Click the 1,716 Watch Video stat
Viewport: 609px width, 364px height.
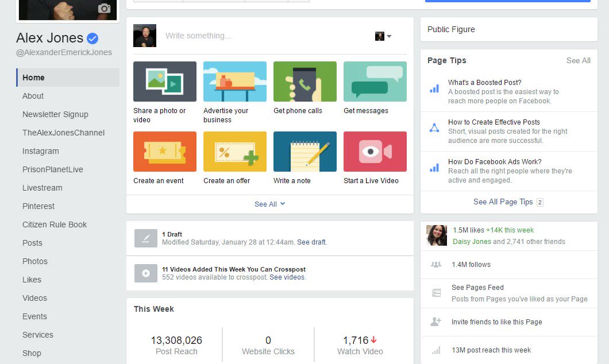pos(360,345)
